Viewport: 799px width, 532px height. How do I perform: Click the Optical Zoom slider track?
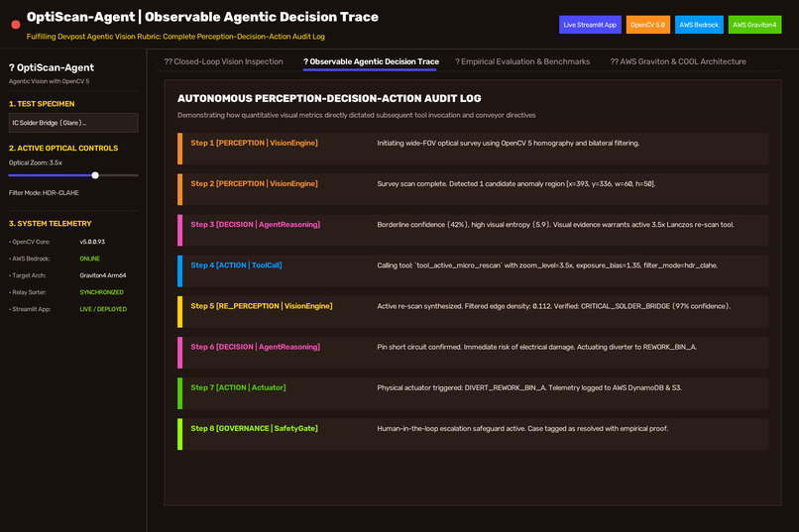(73, 175)
